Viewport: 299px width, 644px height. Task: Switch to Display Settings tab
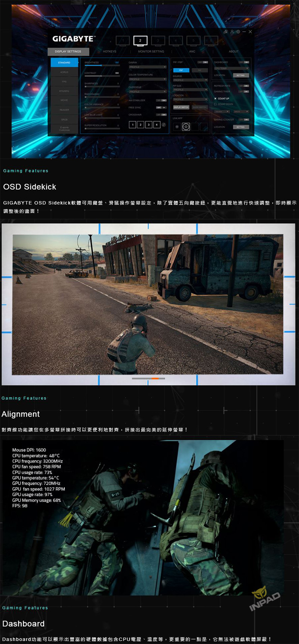pos(68,51)
